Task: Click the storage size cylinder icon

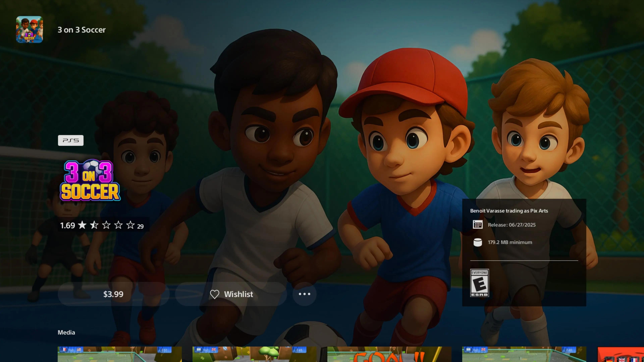Action: click(477, 242)
